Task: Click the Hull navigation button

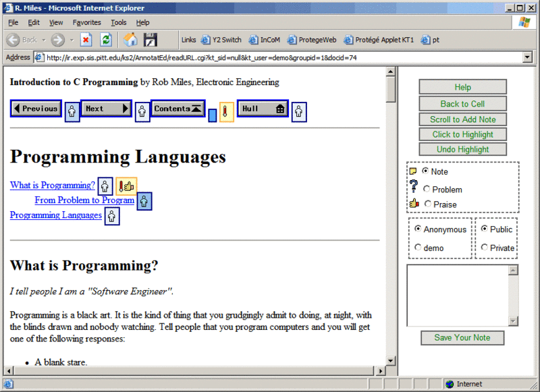Action: (x=263, y=109)
